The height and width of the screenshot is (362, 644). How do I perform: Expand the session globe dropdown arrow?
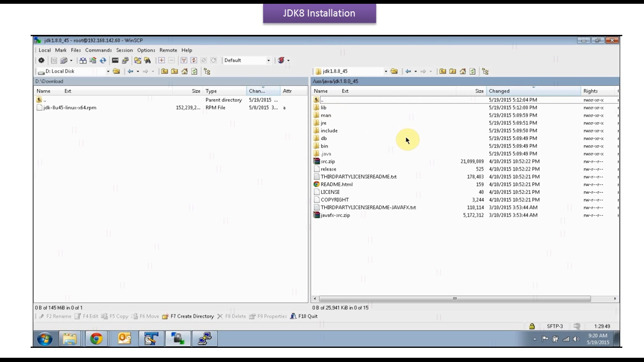[288, 60]
